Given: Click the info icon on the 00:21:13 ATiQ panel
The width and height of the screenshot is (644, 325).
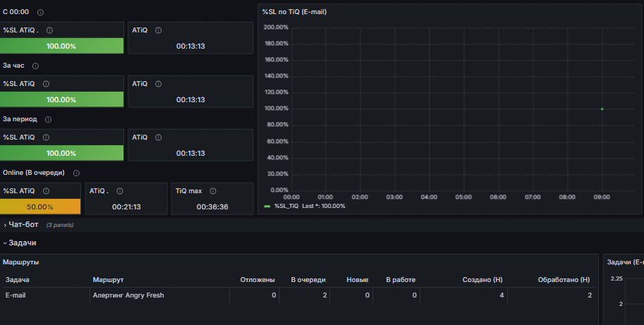Looking at the screenshot, I should pos(119,190).
